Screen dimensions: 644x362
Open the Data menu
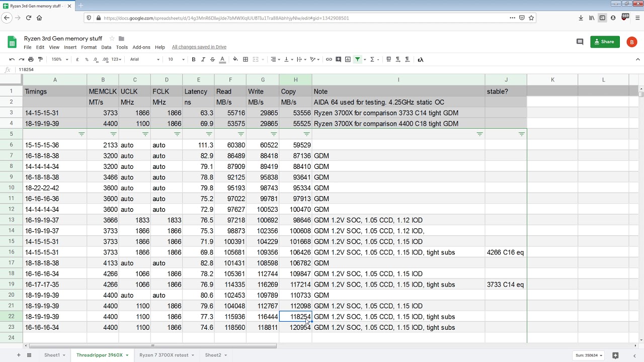[x=106, y=47]
